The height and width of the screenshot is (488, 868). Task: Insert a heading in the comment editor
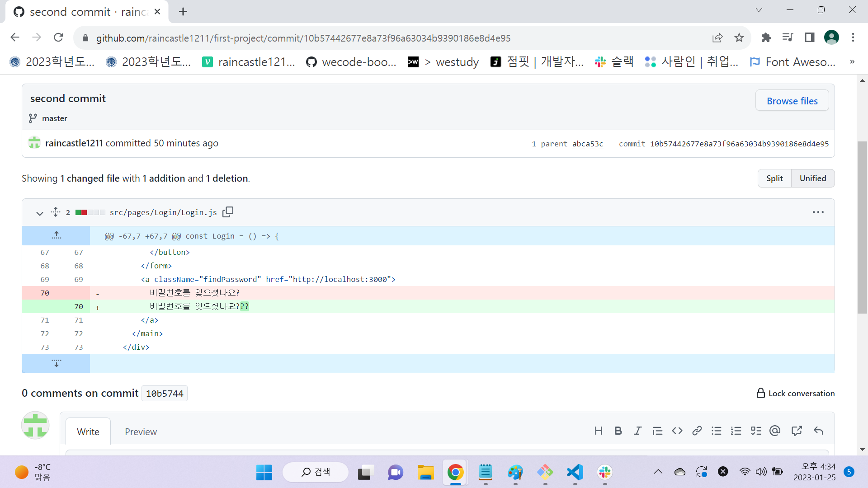click(599, 431)
